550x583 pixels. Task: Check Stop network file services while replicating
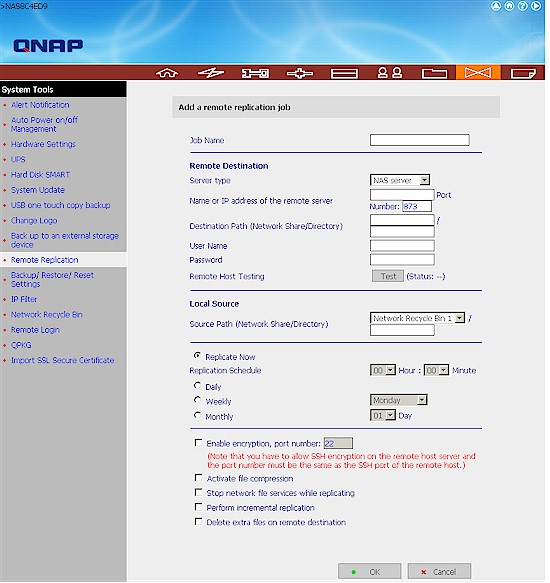199,492
